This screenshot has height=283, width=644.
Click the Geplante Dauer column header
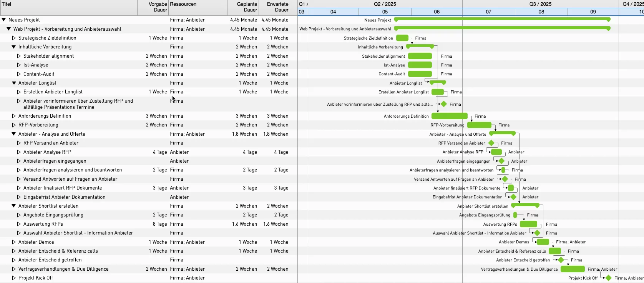click(247, 7)
